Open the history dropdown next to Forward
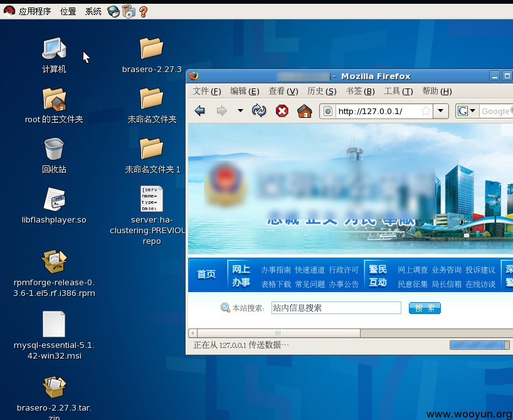The height and width of the screenshot is (420, 513). coord(240,110)
